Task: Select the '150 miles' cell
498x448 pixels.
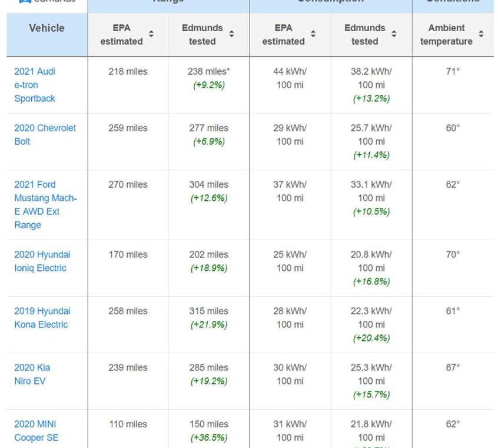Action: [x=208, y=424]
